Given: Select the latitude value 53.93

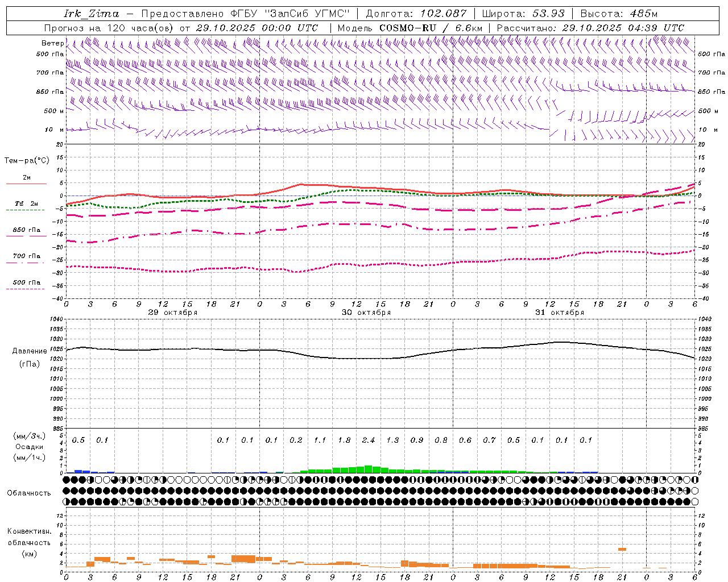Looking at the screenshot, I should tap(549, 14).
